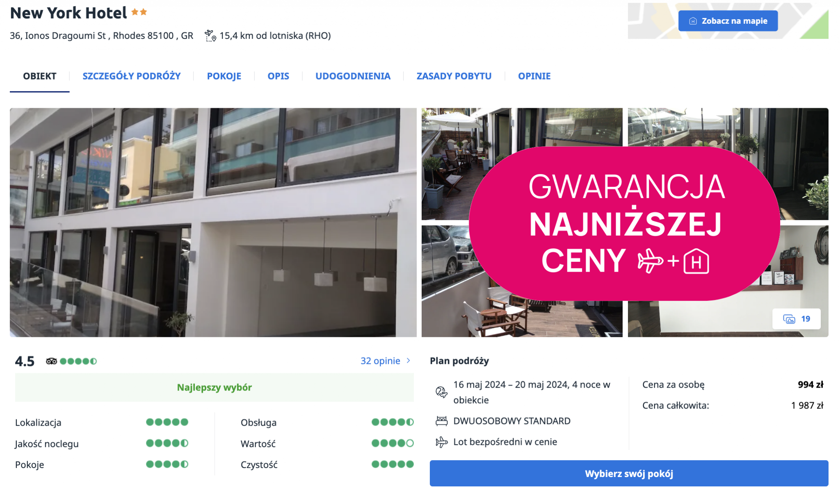Open the UDOGODNIENIA tab
The width and height of the screenshot is (840, 504).
pyautogui.click(x=353, y=76)
